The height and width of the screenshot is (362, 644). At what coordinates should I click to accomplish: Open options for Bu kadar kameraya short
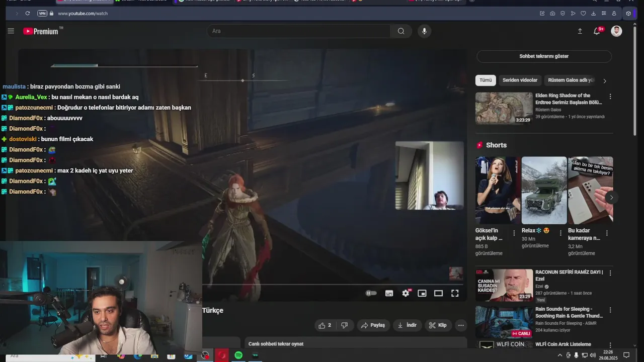click(607, 233)
